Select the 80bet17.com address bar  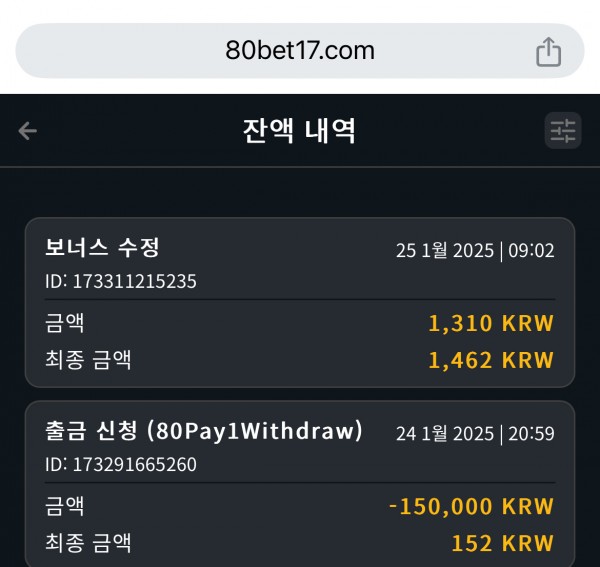click(300, 51)
